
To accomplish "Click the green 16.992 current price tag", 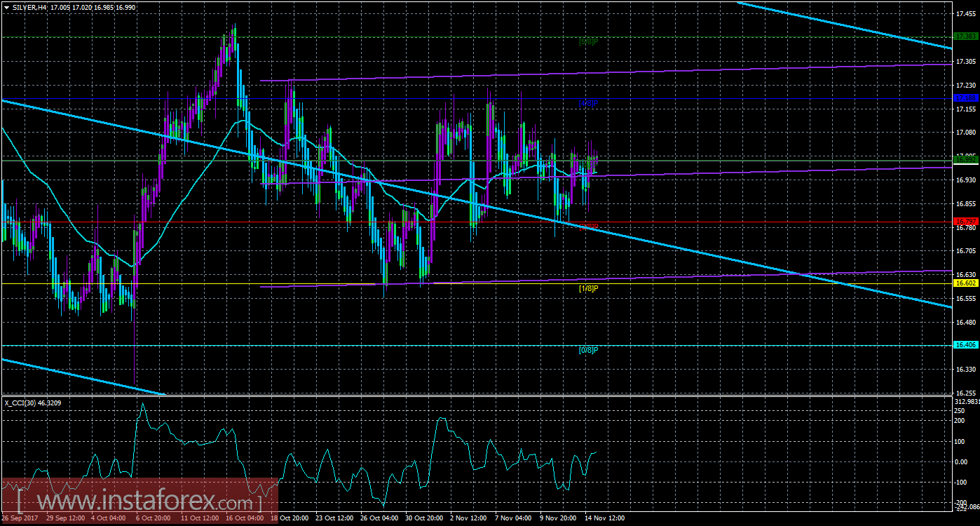I will point(966,160).
